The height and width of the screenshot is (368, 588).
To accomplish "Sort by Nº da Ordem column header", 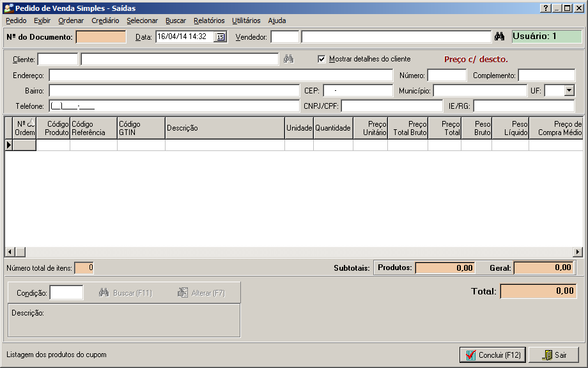I will (24, 128).
